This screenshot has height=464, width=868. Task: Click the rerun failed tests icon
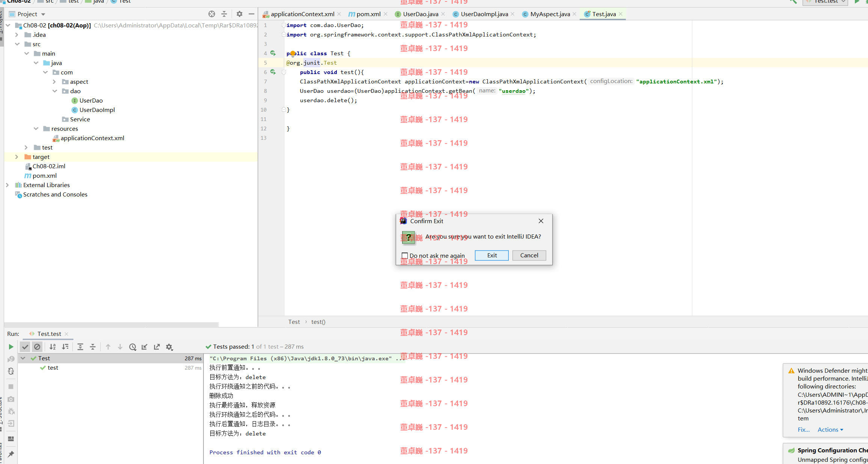[11, 359]
